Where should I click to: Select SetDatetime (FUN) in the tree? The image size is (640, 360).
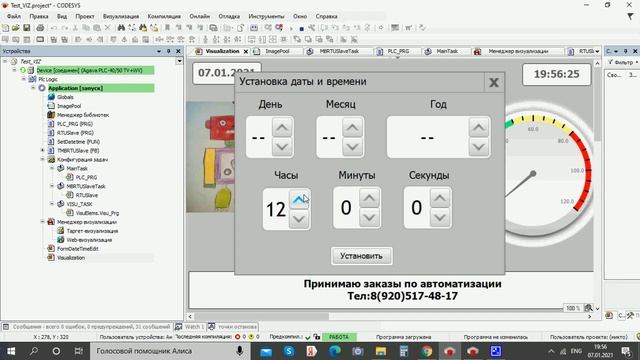pyautogui.click(x=78, y=142)
